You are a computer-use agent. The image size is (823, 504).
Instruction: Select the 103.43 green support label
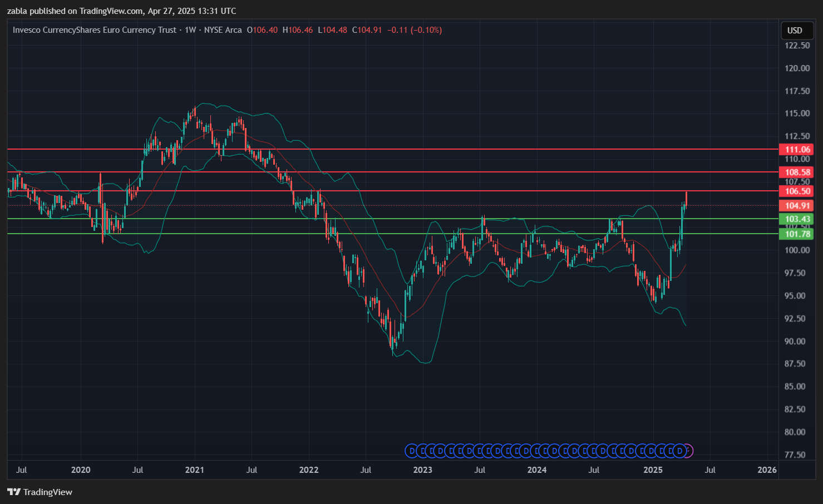[x=797, y=219]
